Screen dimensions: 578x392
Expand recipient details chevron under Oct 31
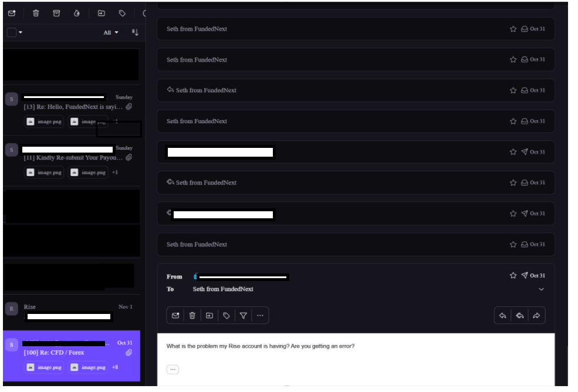[x=541, y=289]
